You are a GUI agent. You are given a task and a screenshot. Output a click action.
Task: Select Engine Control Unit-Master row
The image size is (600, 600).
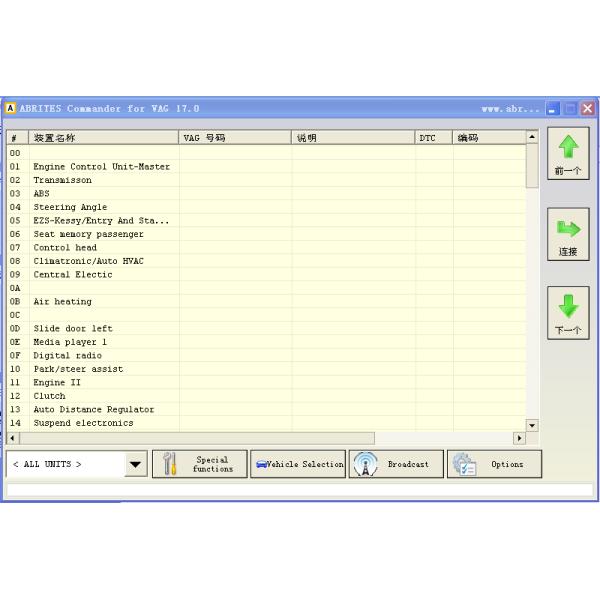point(101,167)
